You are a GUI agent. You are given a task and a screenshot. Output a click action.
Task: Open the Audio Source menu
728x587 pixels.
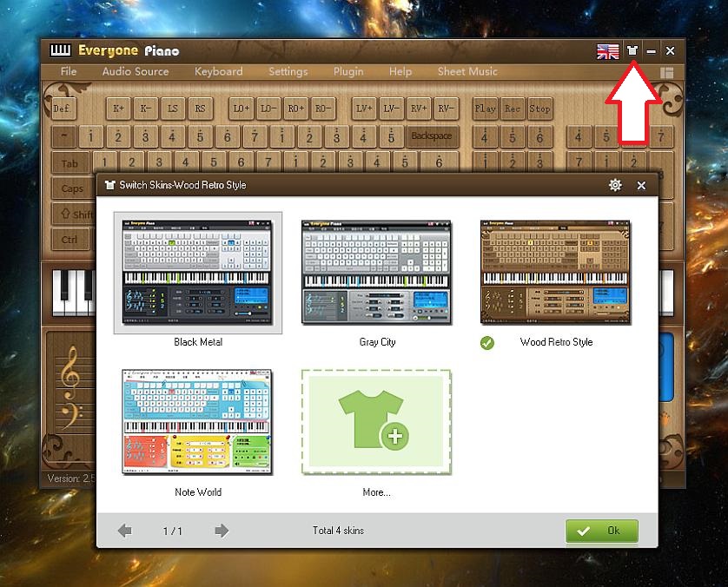coord(136,71)
